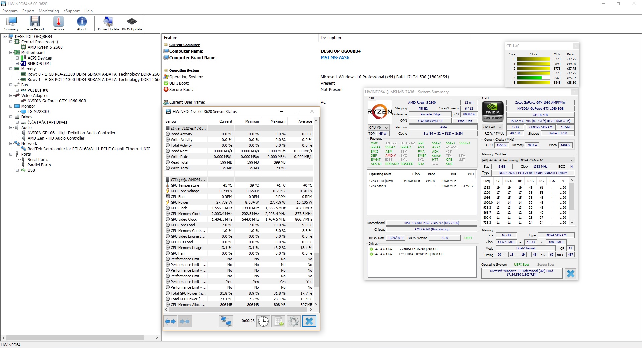Select the GPU Core Load sensor row
Image resolution: width=644 pixels, height=348 pixels.
click(x=239, y=225)
